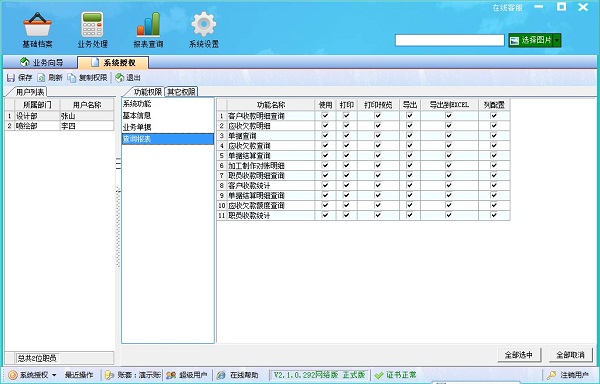Click the 在线客服 link
This screenshot has height=384, width=600.
coord(507,8)
